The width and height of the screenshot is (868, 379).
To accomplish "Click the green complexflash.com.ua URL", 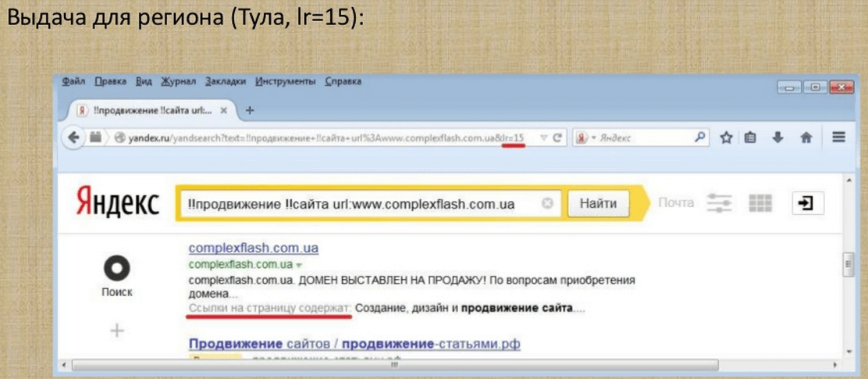I will (x=240, y=264).
